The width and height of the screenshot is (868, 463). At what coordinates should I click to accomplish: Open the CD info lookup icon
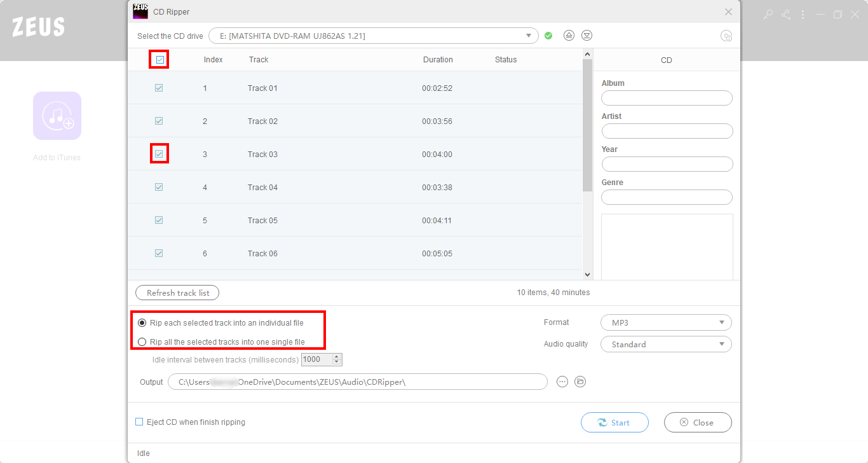(x=726, y=36)
